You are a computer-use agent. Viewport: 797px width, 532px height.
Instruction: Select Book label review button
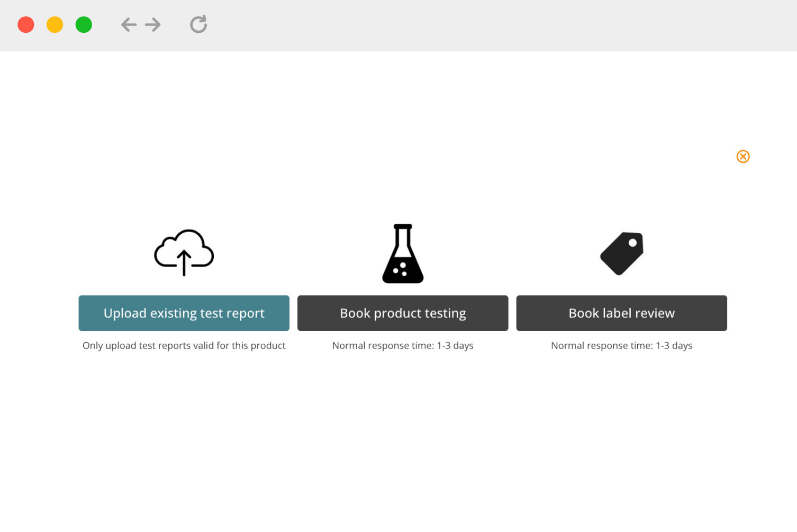coord(621,313)
